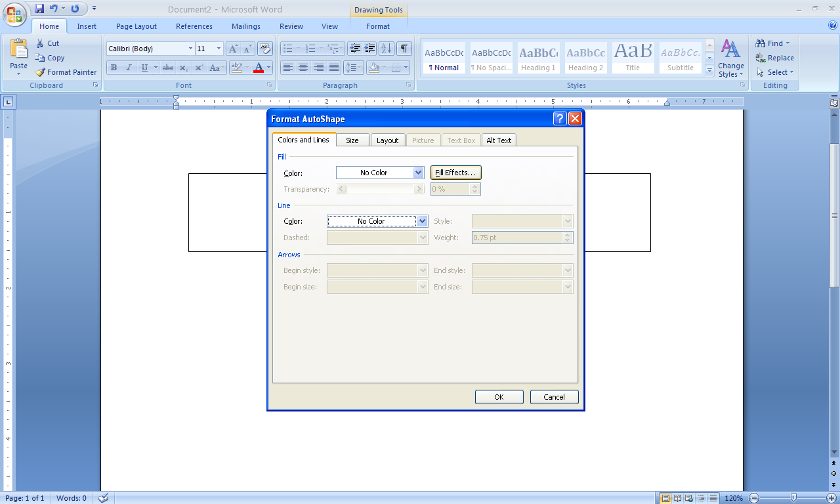This screenshot has width=840, height=504.
Task: Open the Drawing Tools Format tab
Action: pos(378,26)
